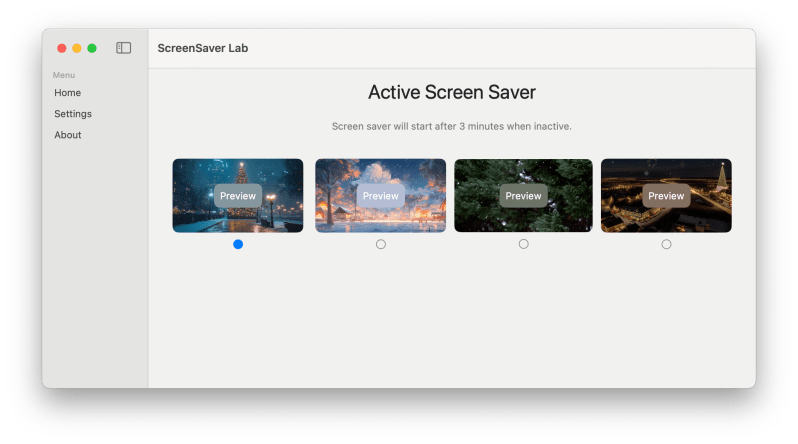Click the 3 minutes inactivity message
Image resolution: width=798 pixels, height=444 pixels.
coord(452,126)
